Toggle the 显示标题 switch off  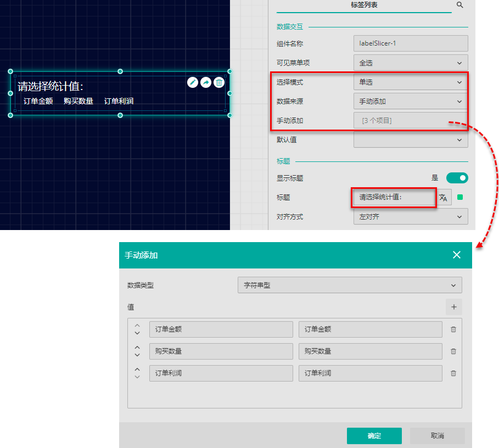tap(457, 178)
